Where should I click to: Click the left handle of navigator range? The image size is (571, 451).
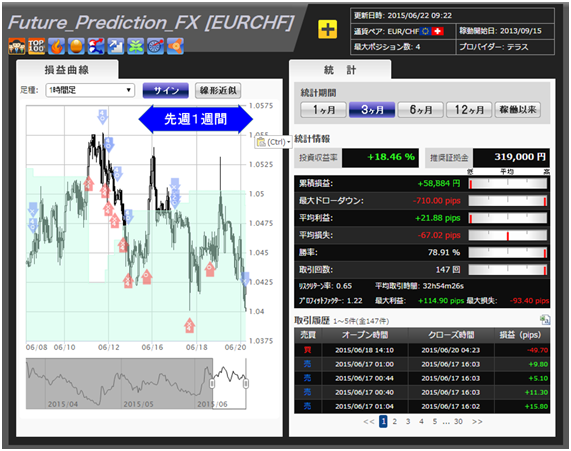pos(212,383)
